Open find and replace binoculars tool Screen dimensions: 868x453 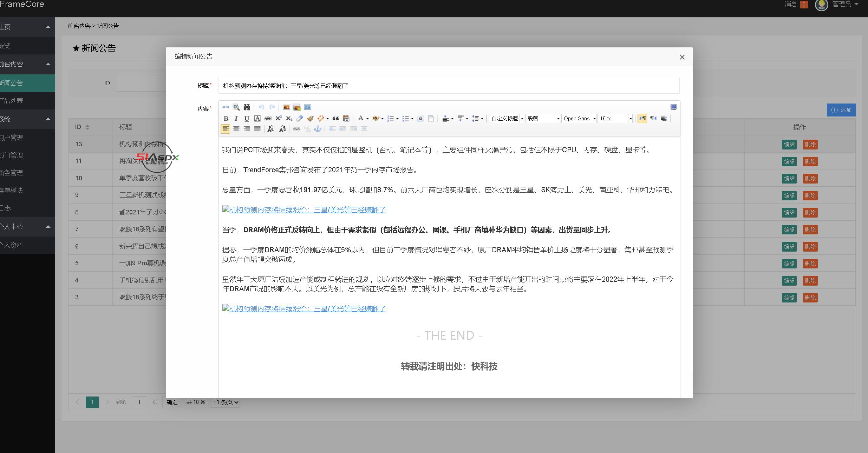click(247, 107)
